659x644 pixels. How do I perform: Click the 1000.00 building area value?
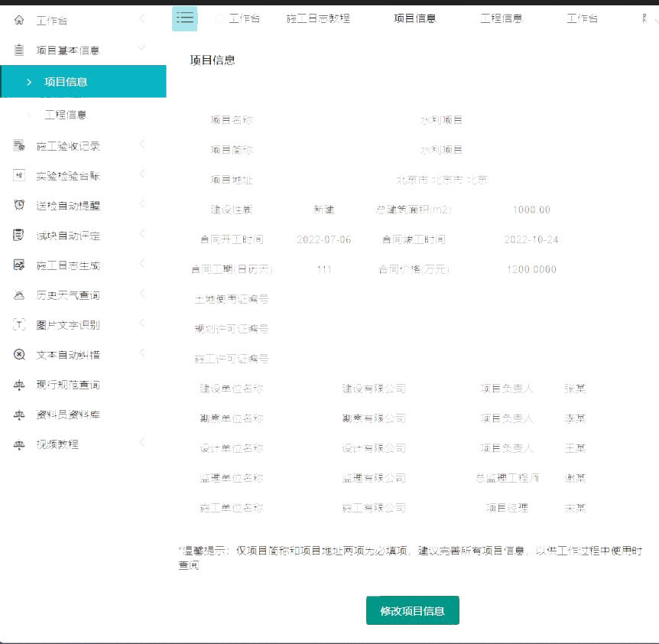click(x=531, y=210)
